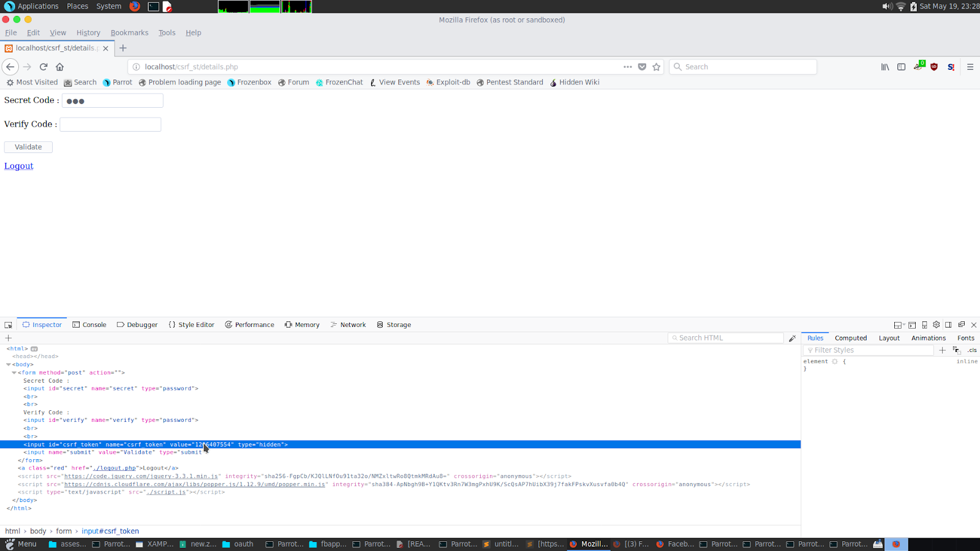Viewport: 980px width, 551px height.
Task: Select form in the breadcrumb trail
Action: click(x=64, y=531)
